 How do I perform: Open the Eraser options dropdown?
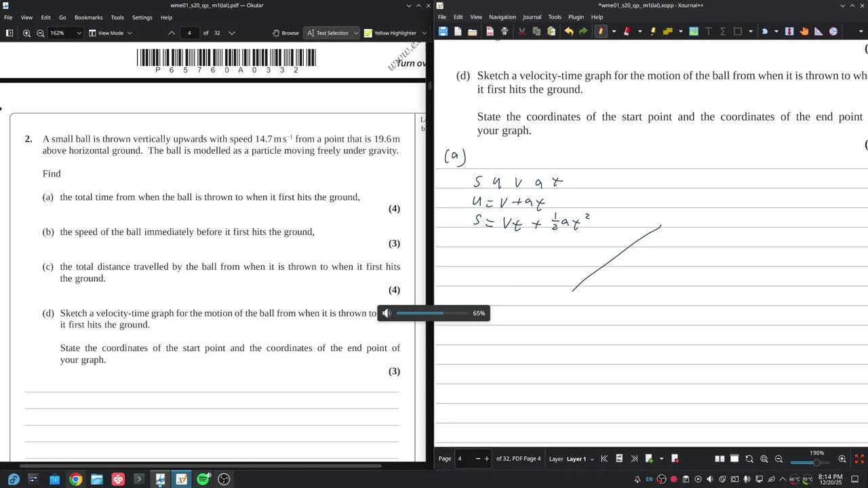639,31
